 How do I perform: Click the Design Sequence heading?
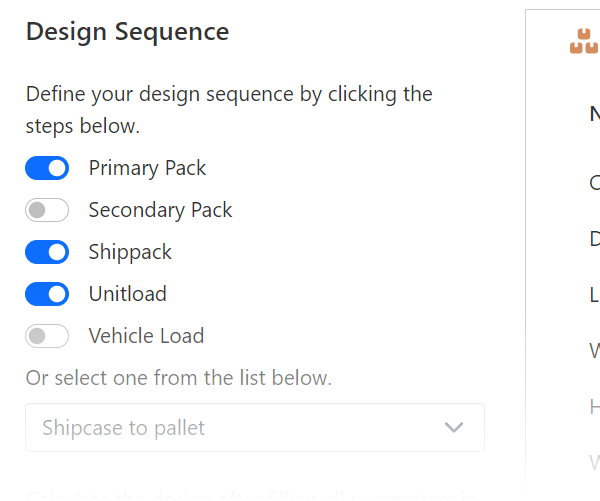tap(127, 31)
